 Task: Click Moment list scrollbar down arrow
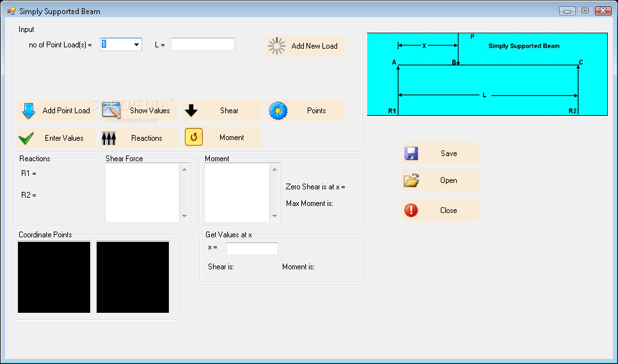click(x=274, y=216)
